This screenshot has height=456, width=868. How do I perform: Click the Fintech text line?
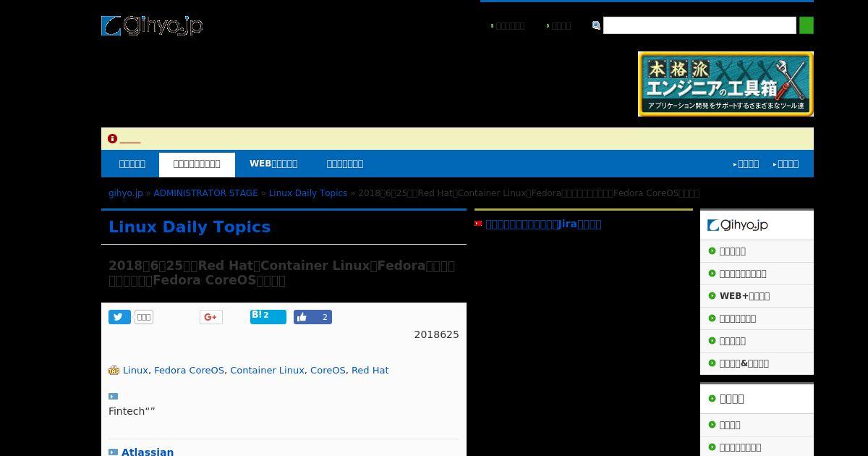[132, 411]
